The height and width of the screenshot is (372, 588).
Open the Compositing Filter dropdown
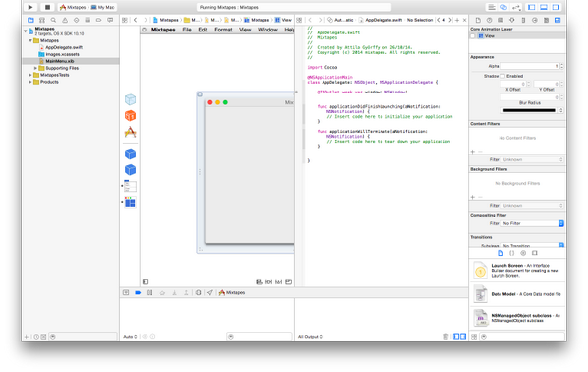pos(533,223)
